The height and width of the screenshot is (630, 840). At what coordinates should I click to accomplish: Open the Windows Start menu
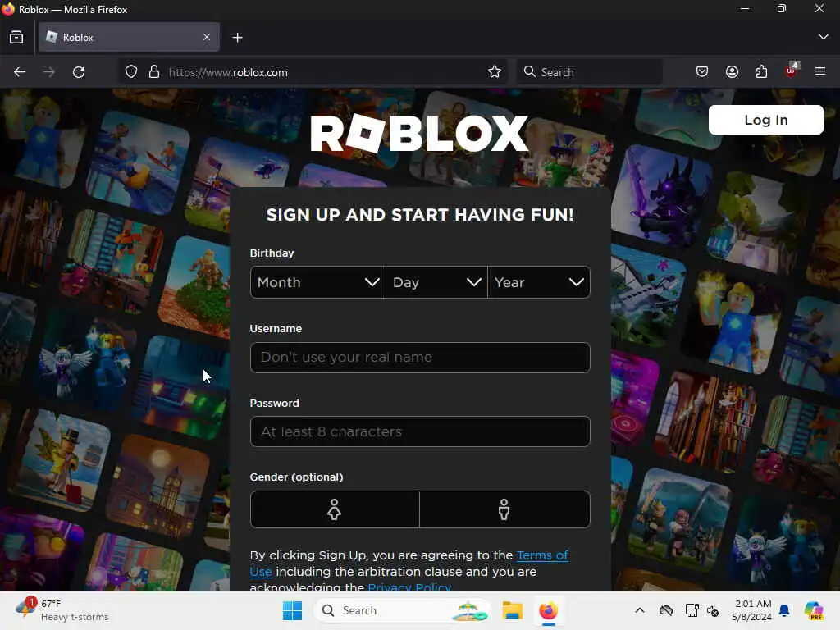[293, 610]
